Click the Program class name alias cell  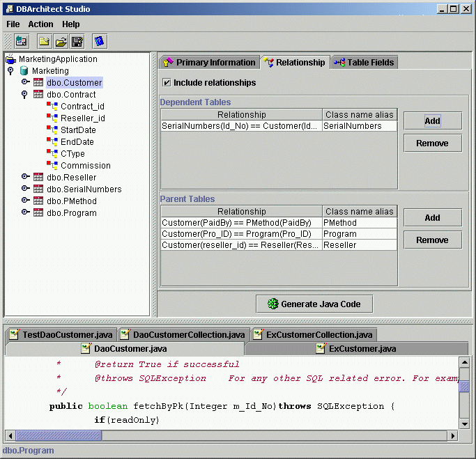click(x=360, y=234)
